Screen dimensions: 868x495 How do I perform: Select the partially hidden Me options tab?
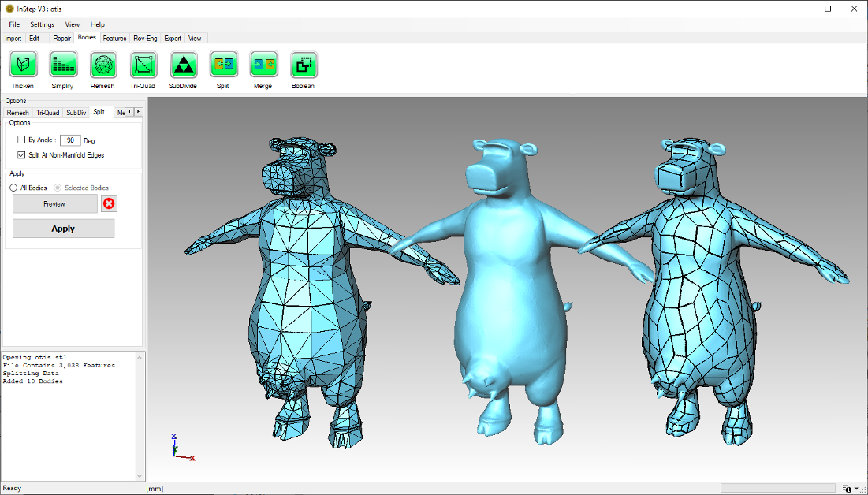[120, 113]
